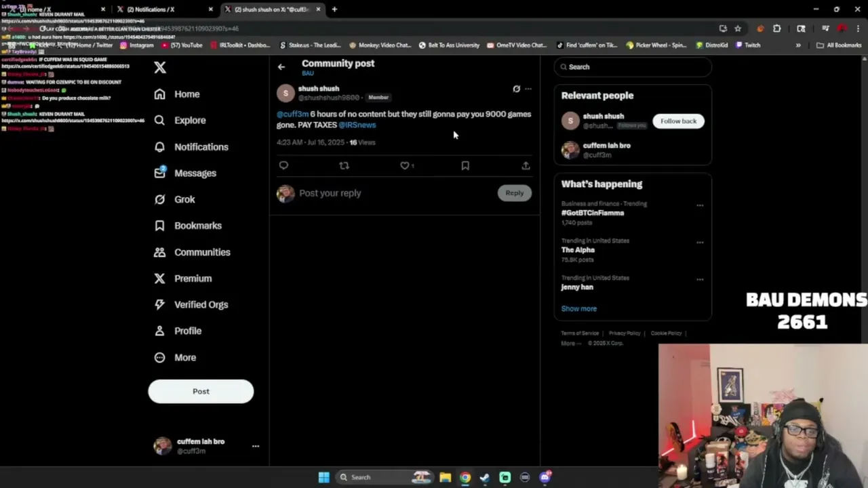Open the All Bookmarks folder
Viewport: 868px width, 488px height.
coord(839,45)
